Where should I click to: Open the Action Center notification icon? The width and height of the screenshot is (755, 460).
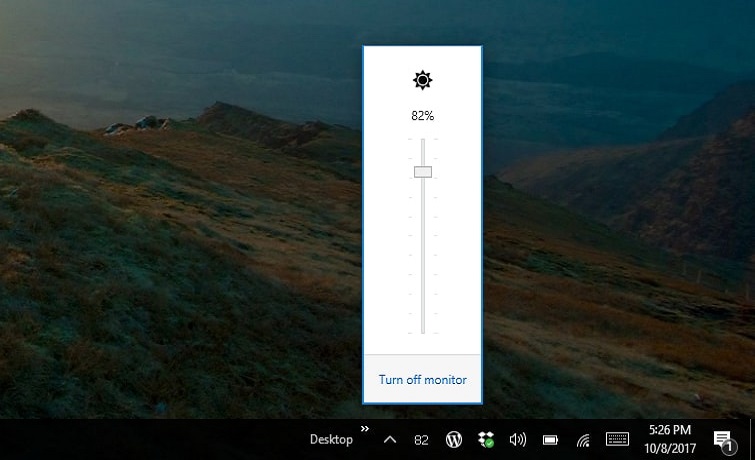click(722, 440)
